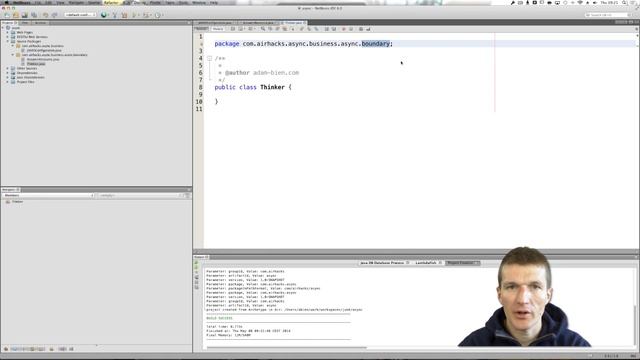Viewport: 640px width, 360px height.
Task: Open the Members dropdown in Navigator
Action: pos(48,196)
